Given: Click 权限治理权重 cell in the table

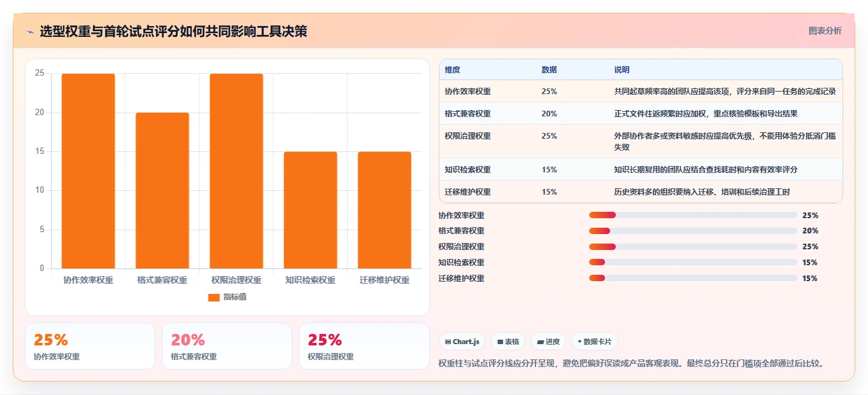Looking at the screenshot, I should point(467,136).
